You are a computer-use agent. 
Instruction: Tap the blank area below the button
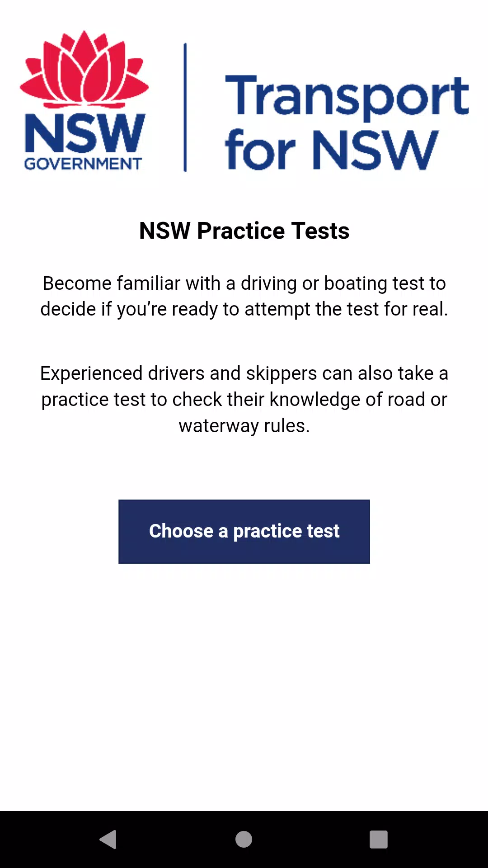pyautogui.click(x=244, y=656)
